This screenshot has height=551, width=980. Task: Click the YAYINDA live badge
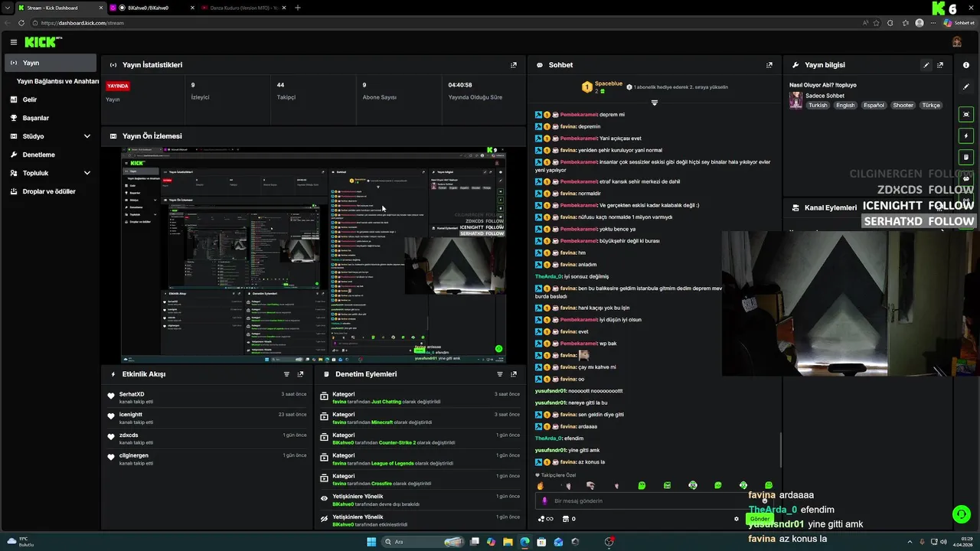[x=118, y=86]
